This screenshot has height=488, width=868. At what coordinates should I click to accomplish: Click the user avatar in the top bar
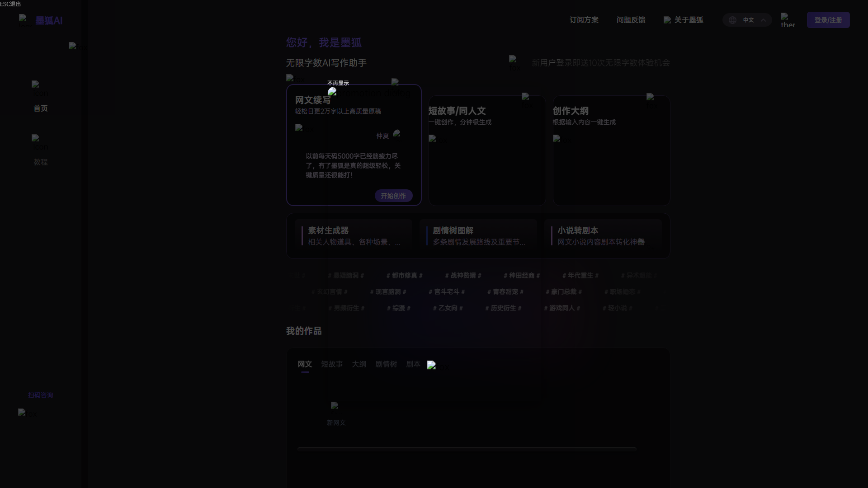[x=787, y=20]
